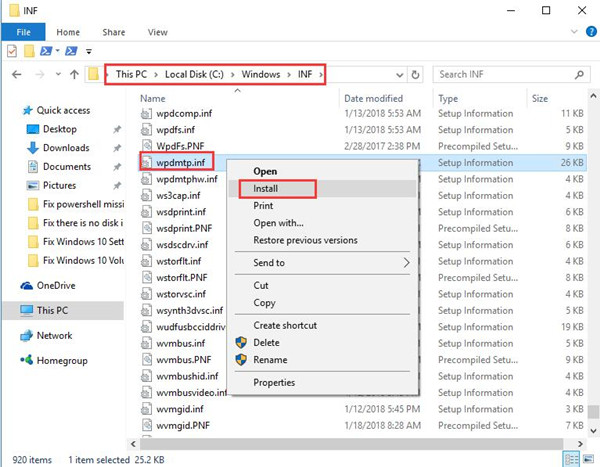Choose Copy from the context menu

click(x=322, y=302)
